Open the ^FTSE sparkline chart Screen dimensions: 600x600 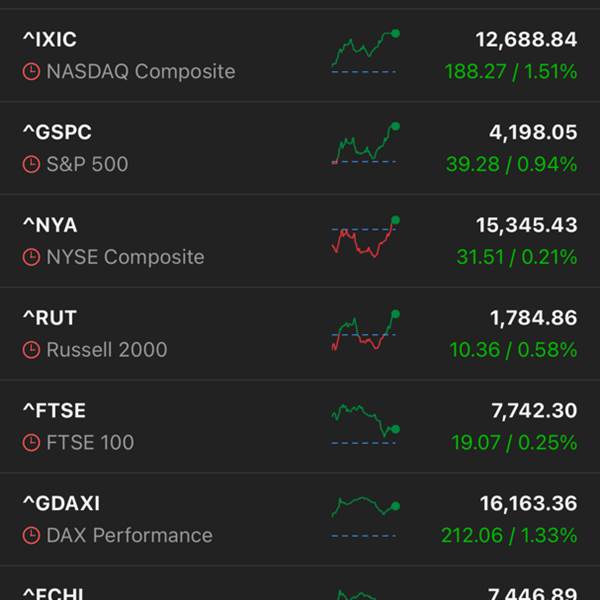tap(365, 424)
